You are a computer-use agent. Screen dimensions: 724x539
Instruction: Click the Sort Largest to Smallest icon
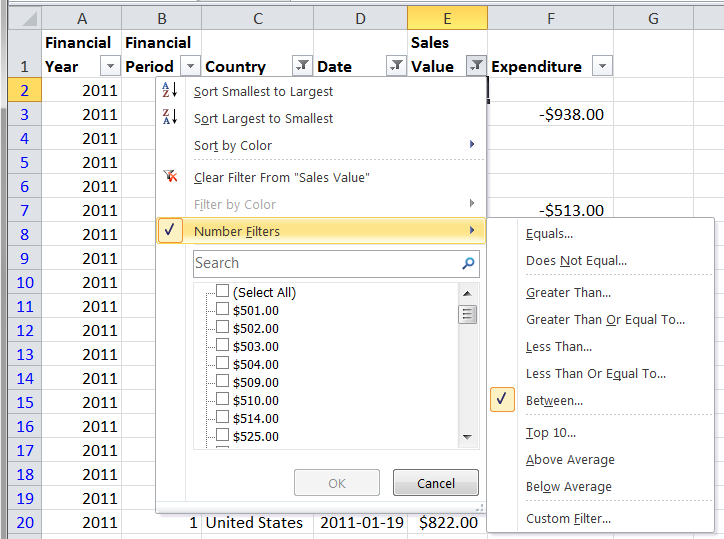pos(170,118)
